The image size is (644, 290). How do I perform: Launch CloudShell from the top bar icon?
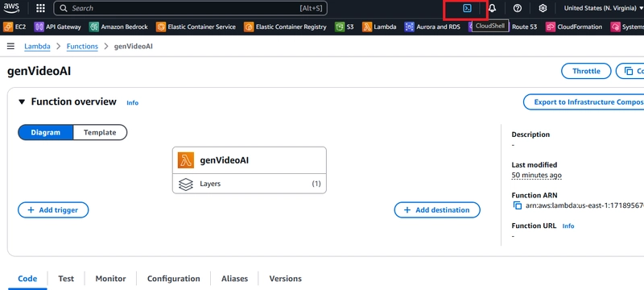tap(467, 8)
